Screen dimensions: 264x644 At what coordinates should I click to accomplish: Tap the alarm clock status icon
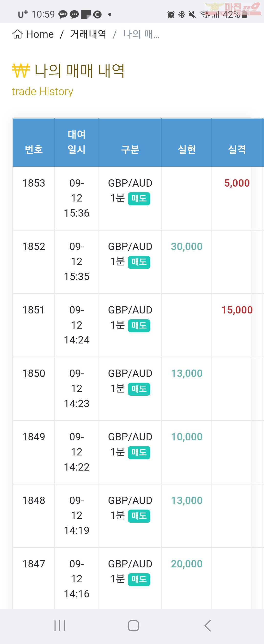click(171, 14)
